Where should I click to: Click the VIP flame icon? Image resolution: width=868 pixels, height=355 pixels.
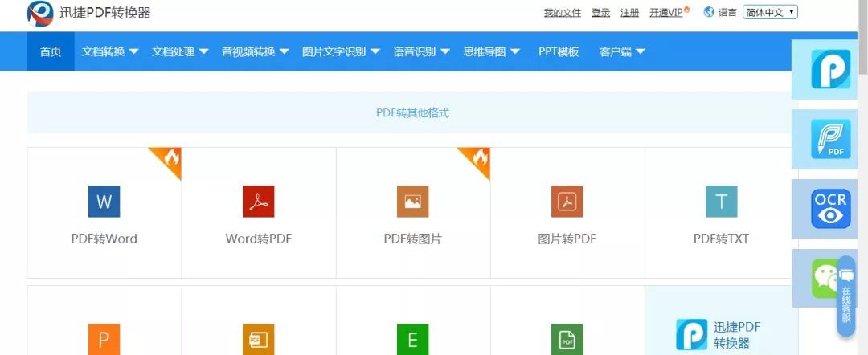(x=687, y=10)
